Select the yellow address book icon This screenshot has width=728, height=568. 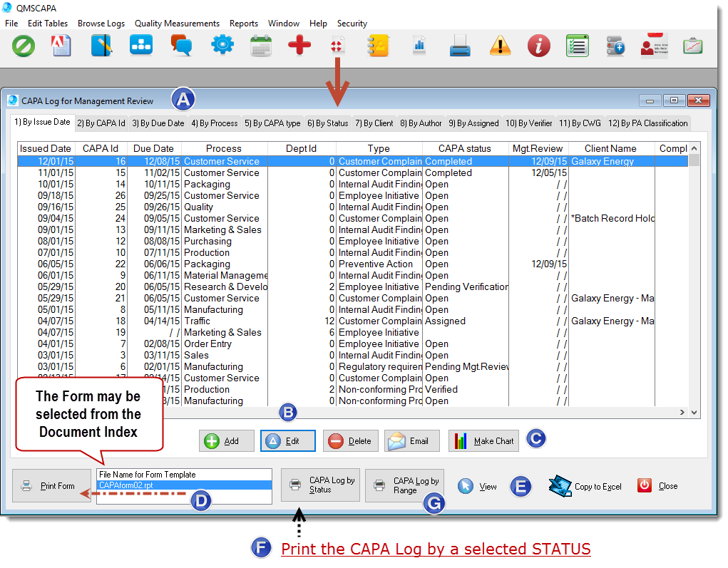coord(377,45)
